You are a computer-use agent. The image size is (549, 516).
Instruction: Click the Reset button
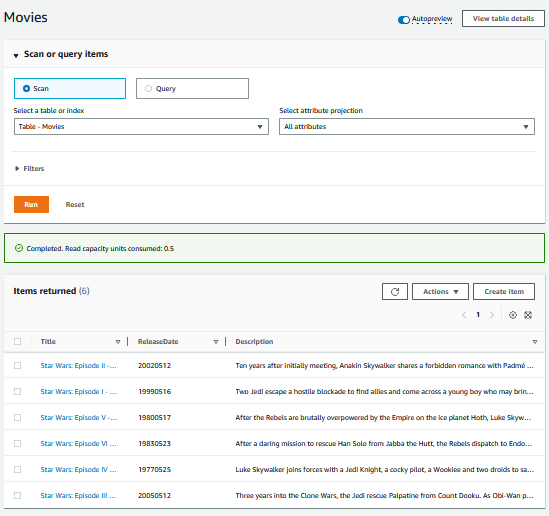[75, 204]
